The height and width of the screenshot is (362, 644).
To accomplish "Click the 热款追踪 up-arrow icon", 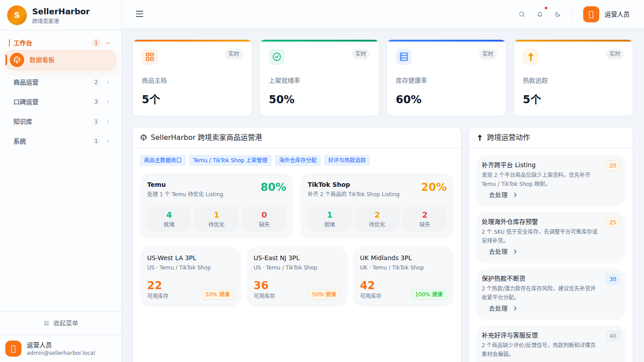I will 531,57.
